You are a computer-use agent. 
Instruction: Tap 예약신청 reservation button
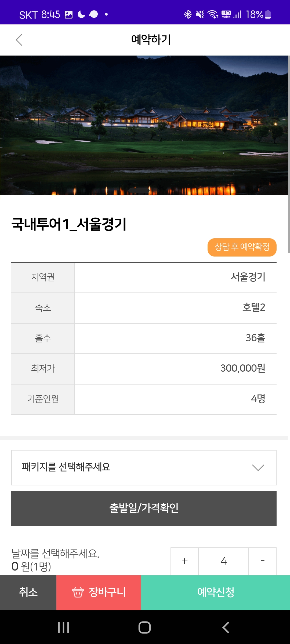[x=215, y=592]
